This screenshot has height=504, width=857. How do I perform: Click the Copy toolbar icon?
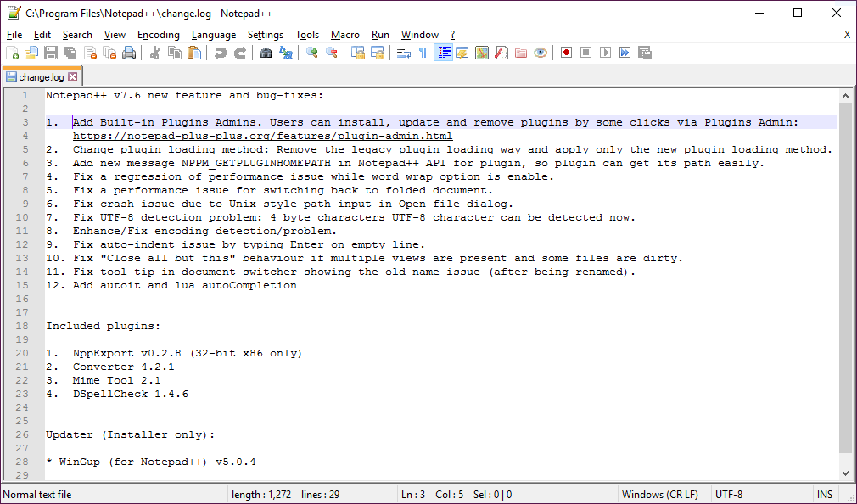tap(175, 53)
